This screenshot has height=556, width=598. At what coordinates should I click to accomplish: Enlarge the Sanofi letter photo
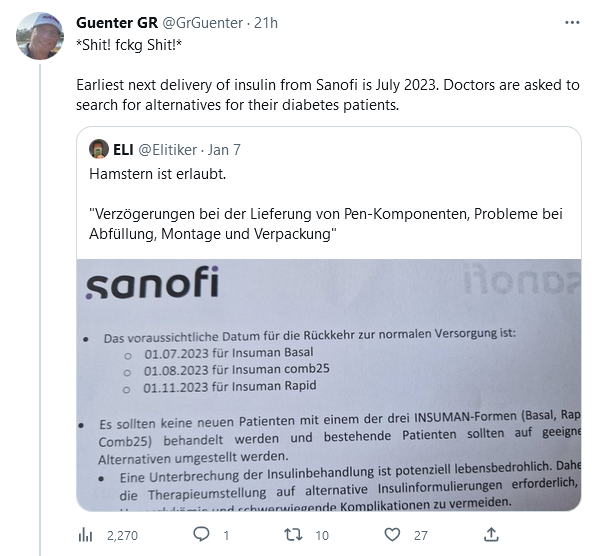(329, 385)
